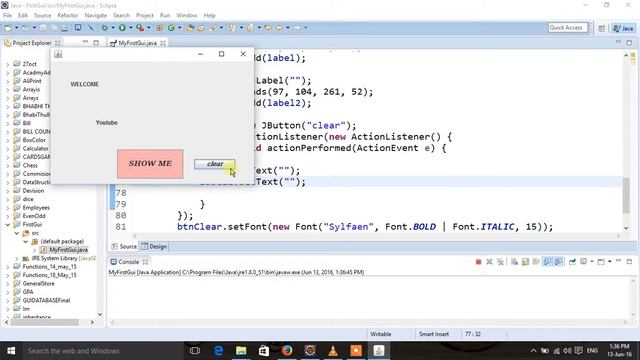Image resolution: width=640 pixels, height=360 pixels.
Task: Click Remove Launch gray X in console
Action: (x=489, y=262)
